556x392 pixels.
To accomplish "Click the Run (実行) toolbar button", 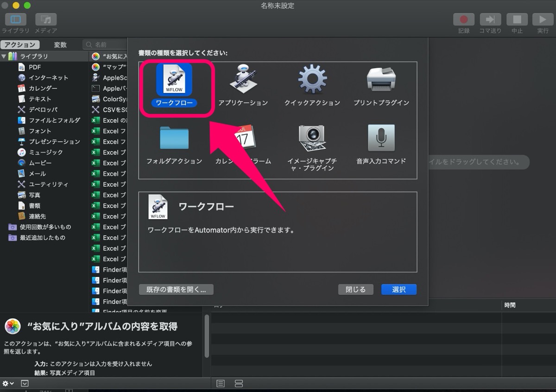I will coord(543,19).
